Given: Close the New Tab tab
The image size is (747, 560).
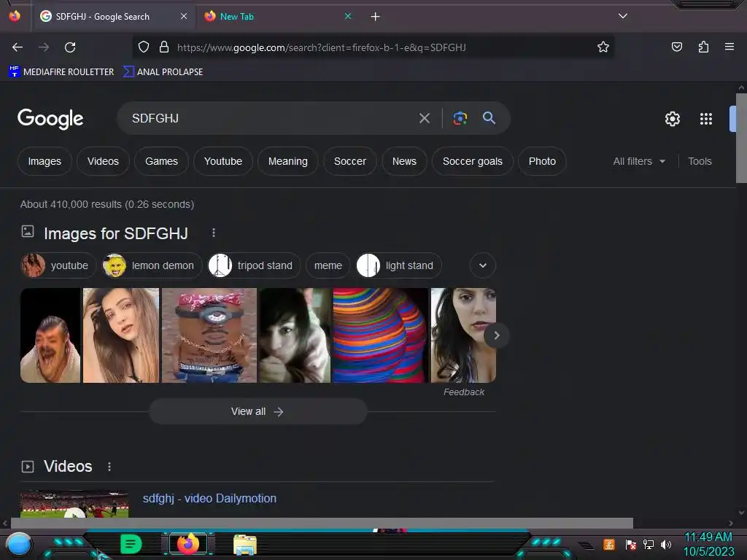Looking at the screenshot, I should tap(348, 16).
